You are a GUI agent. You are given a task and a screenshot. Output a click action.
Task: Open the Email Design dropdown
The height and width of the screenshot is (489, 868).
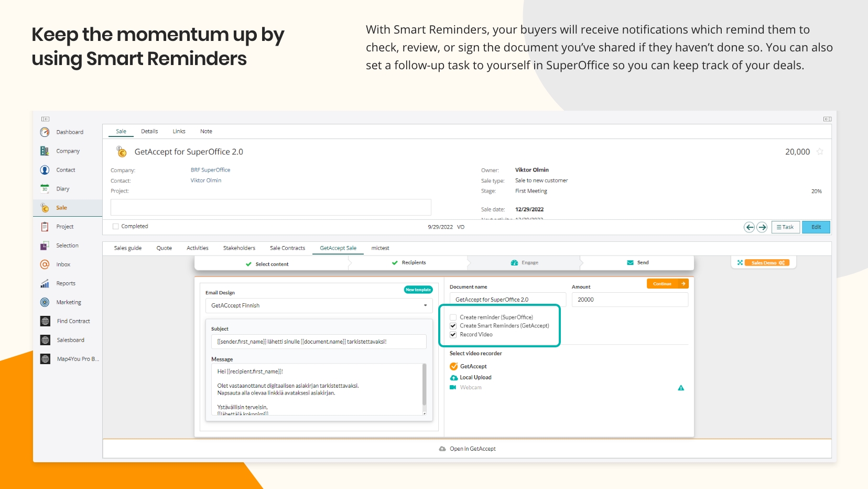click(319, 305)
